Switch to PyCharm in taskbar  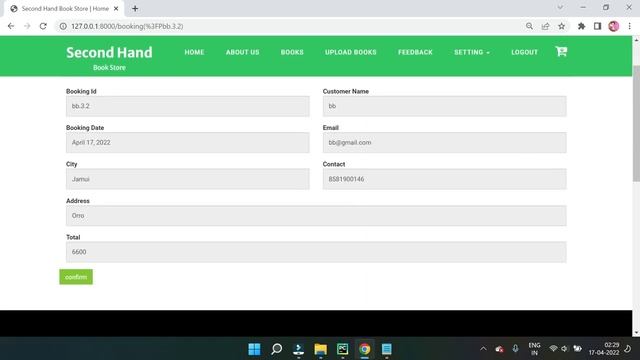click(342, 349)
